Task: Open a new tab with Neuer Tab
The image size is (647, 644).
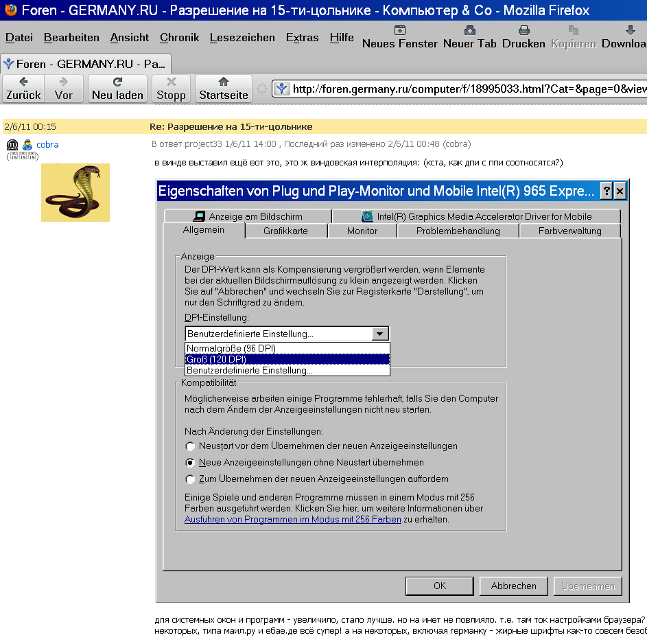Action: [469, 30]
